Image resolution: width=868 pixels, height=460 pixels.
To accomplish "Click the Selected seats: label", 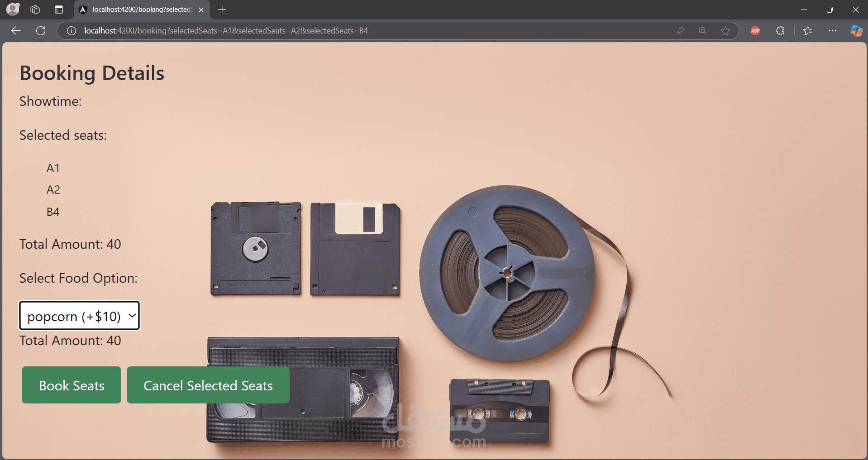I will click(x=63, y=135).
